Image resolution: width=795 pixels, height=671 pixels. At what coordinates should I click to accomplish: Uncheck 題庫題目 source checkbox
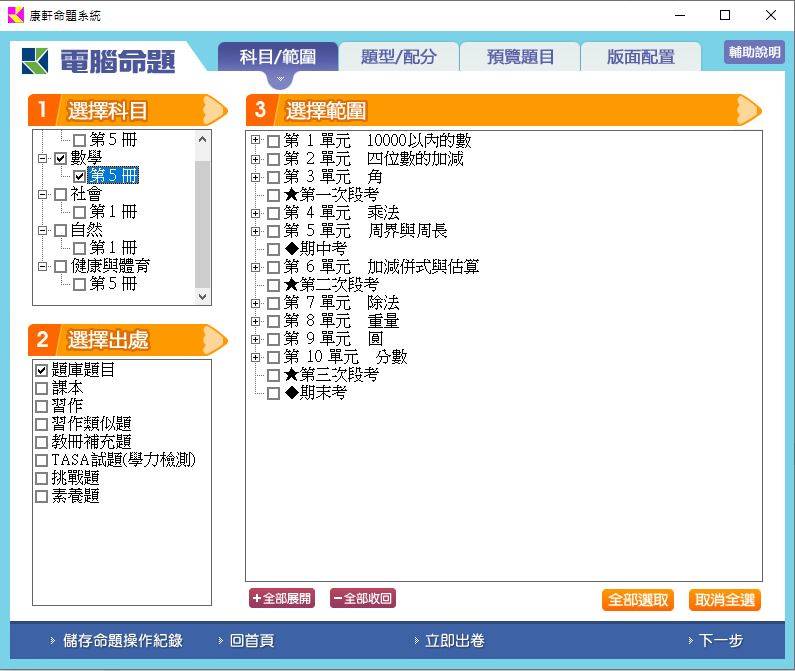click(42, 370)
